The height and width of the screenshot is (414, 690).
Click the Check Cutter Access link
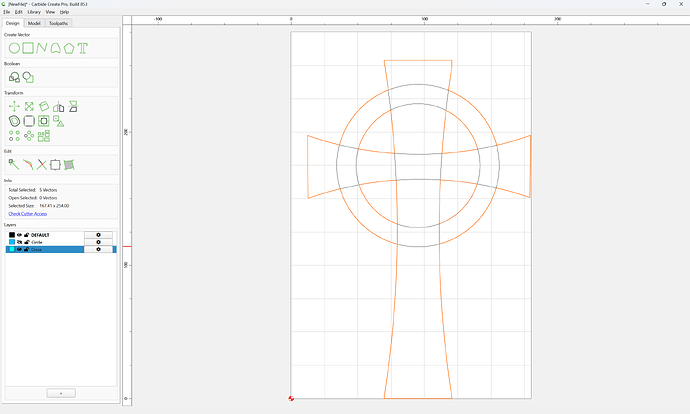coord(28,214)
